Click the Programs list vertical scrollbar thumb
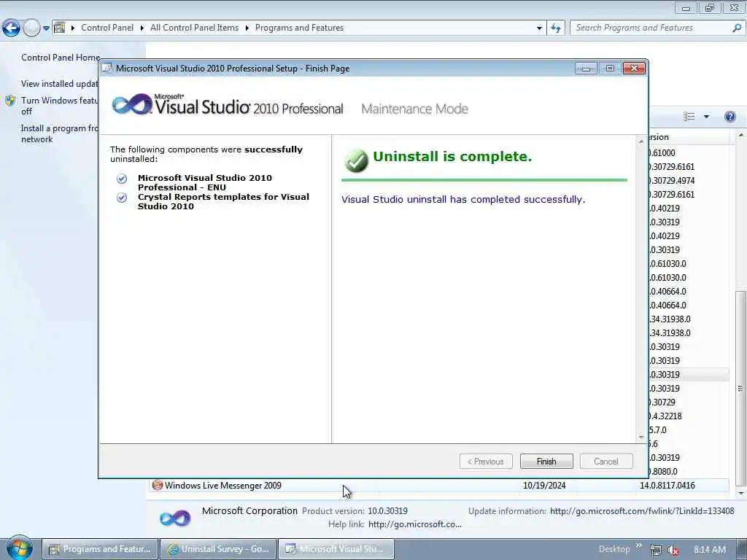 click(740, 389)
